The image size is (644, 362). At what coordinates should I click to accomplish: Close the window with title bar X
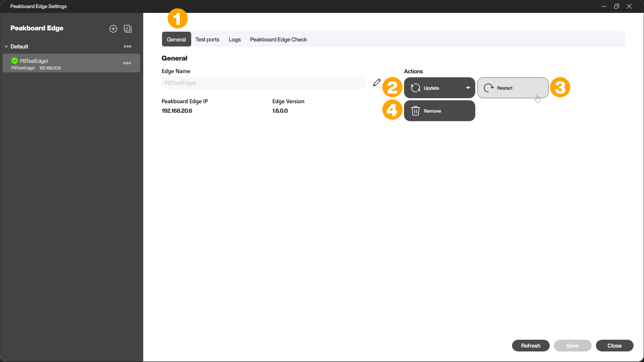click(x=629, y=6)
